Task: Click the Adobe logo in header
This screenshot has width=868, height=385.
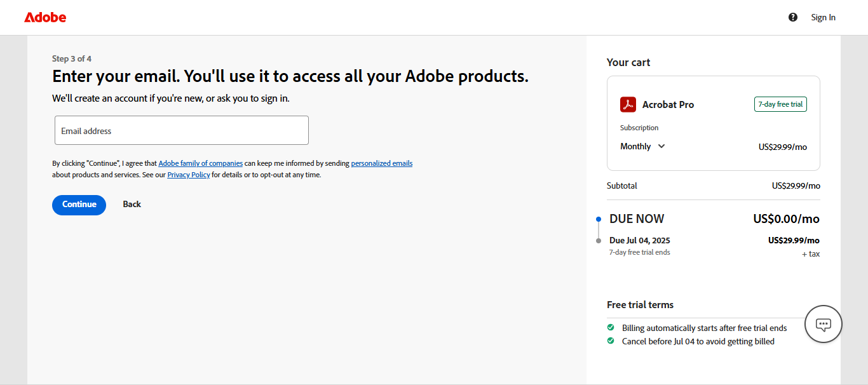Action: click(x=45, y=17)
